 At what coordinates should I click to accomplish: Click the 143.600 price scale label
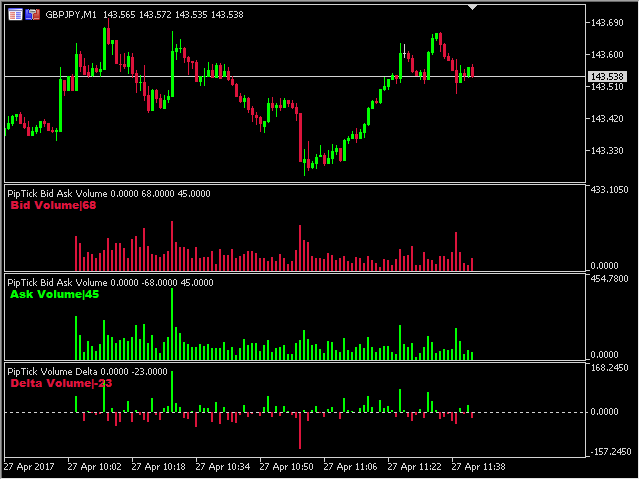[x=607, y=54]
